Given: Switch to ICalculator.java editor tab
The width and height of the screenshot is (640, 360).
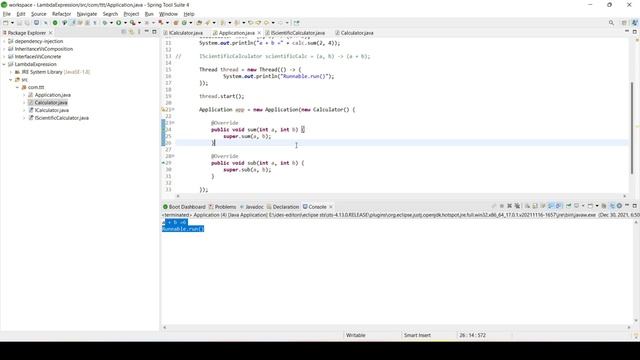Looking at the screenshot, I should tap(186, 33).
